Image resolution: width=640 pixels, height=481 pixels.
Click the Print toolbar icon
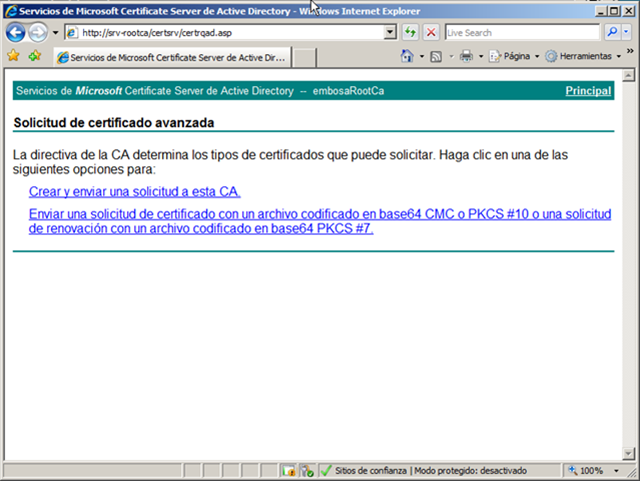466,56
